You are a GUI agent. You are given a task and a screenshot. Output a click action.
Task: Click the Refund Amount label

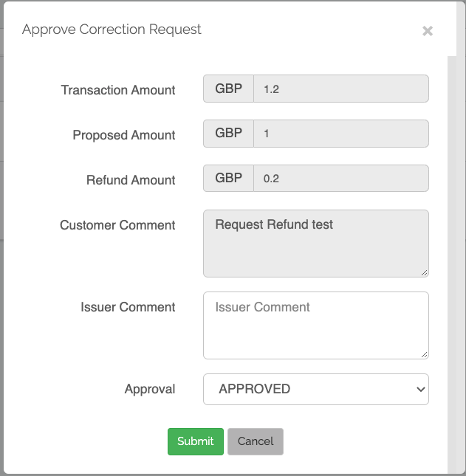(x=131, y=180)
